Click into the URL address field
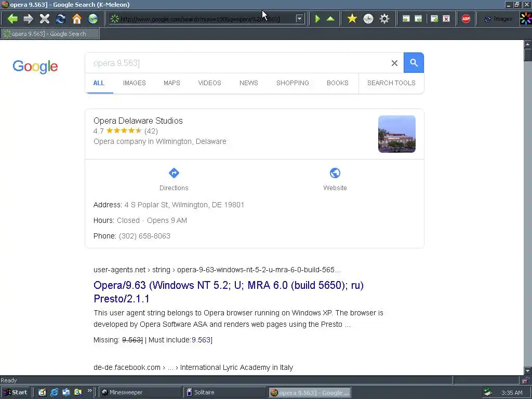 coord(207,19)
